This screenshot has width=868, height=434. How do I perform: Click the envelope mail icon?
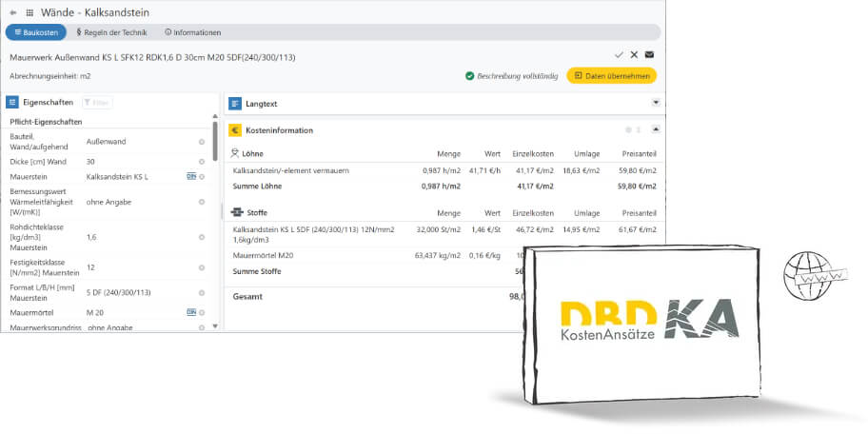(x=649, y=55)
